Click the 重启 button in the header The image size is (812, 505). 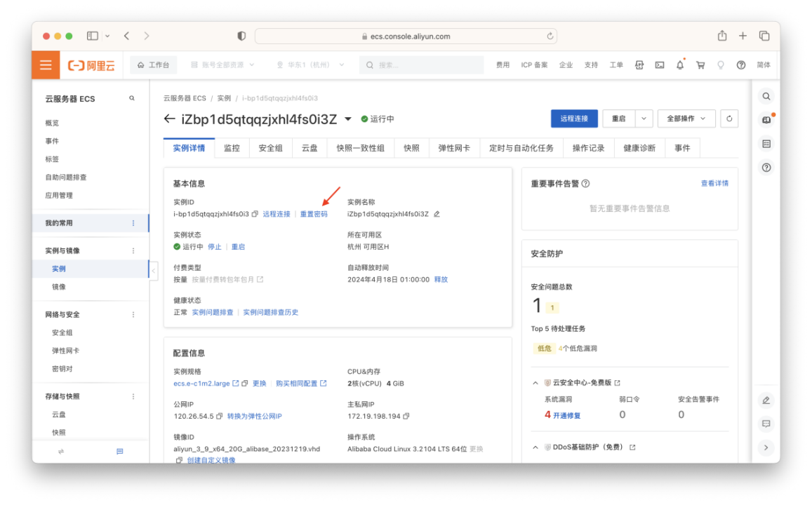(619, 119)
